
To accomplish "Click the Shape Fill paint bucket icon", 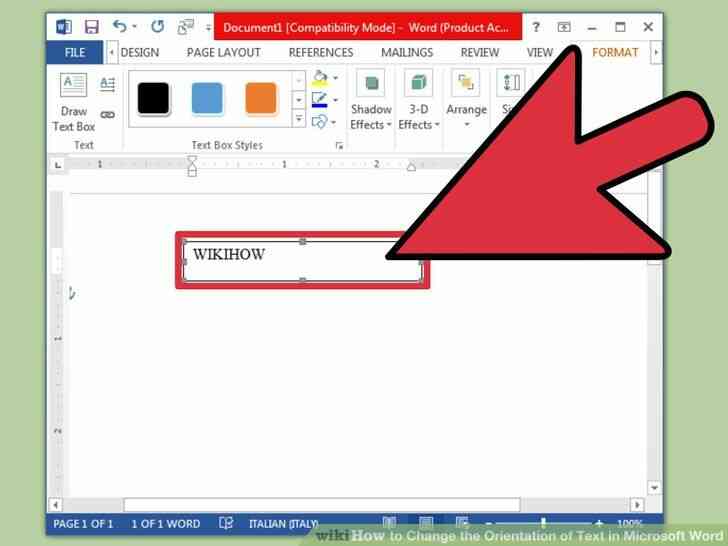I will pos(320,78).
